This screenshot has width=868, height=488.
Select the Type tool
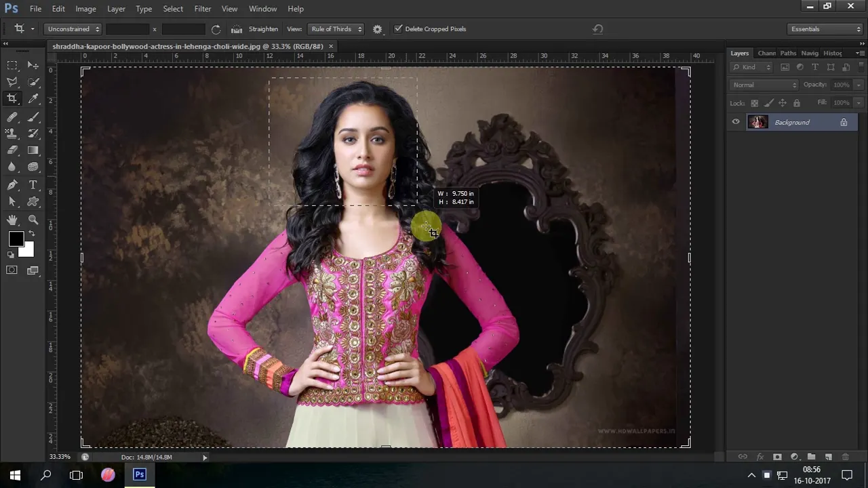33,184
